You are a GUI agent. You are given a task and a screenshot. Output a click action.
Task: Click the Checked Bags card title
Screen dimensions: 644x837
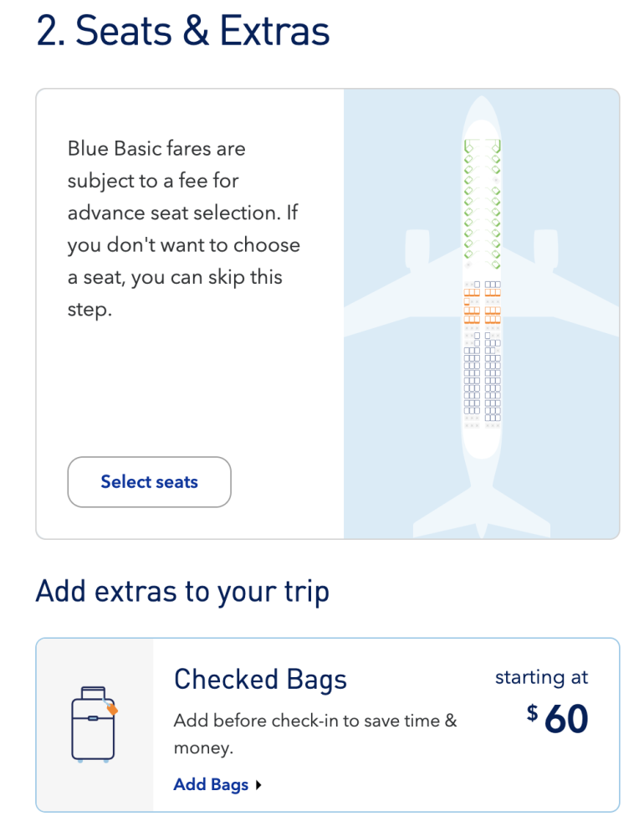[260, 680]
